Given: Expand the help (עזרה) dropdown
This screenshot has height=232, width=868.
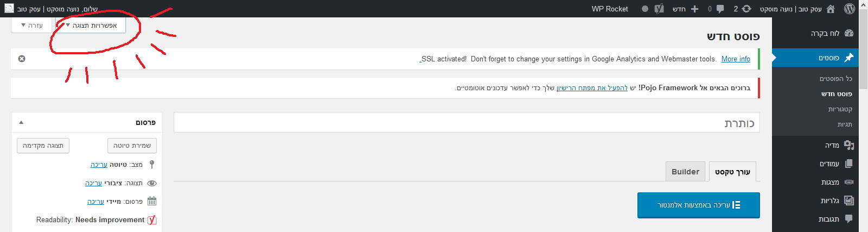Looking at the screenshot, I should (x=31, y=25).
